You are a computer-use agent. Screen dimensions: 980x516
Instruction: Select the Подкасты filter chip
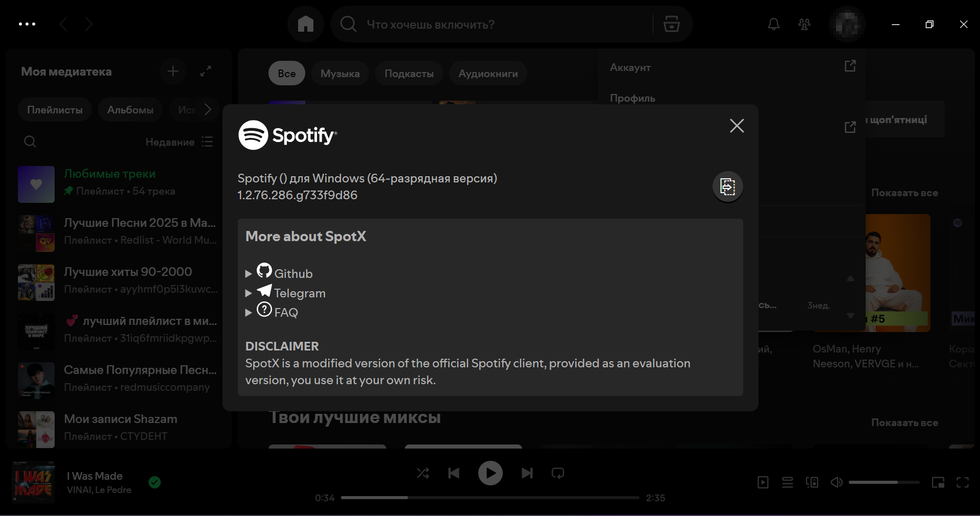(409, 74)
